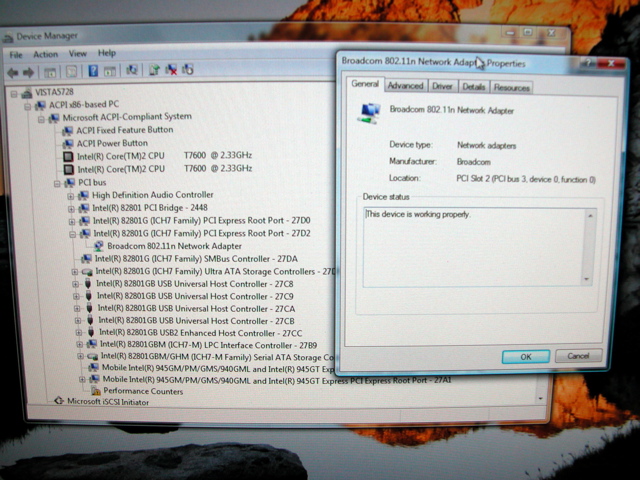The width and height of the screenshot is (640, 480).
Task: Click Scan for hardware changes toolbar icon
Action: (x=131, y=70)
